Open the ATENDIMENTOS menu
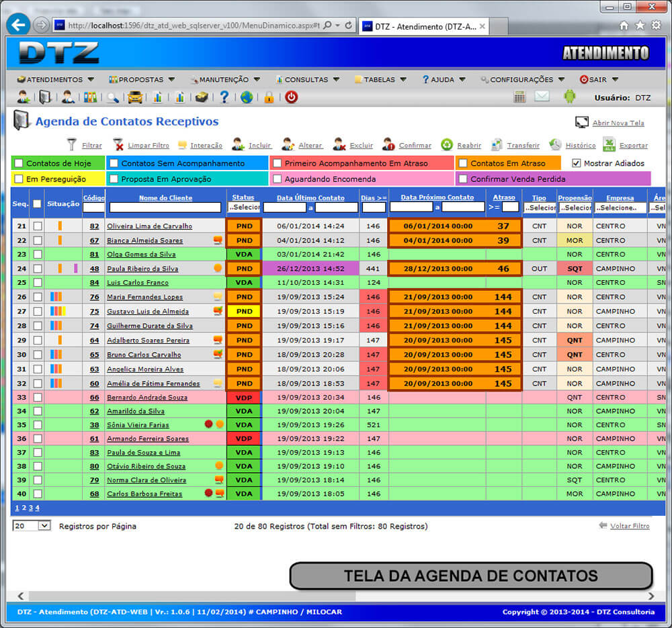The image size is (672, 628). tap(55, 79)
